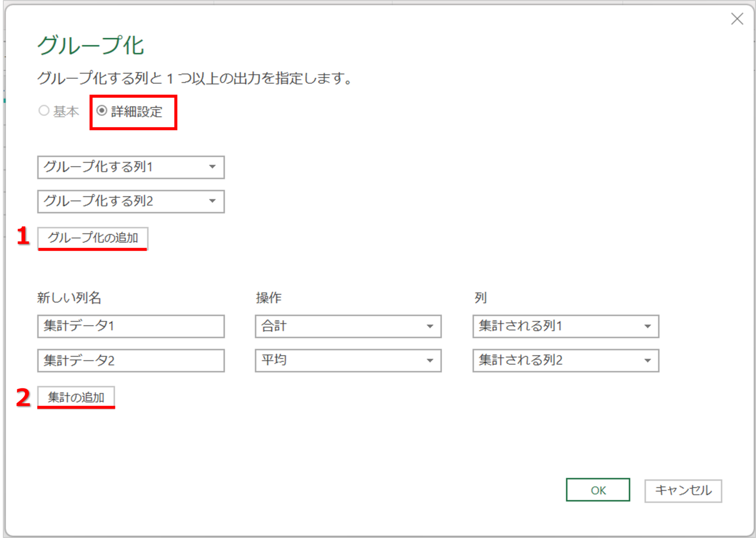756x538 pixels.
Task: Click the 列 column label
Action: pos(481,298)
